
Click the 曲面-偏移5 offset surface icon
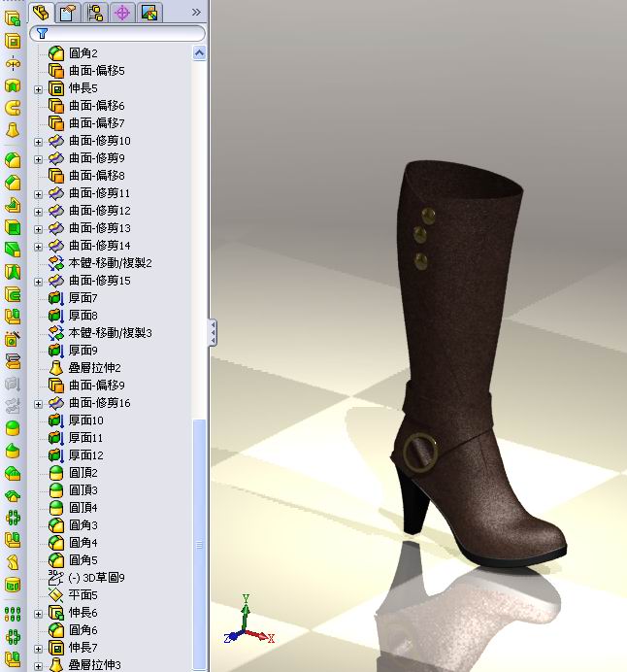[56, 71]
